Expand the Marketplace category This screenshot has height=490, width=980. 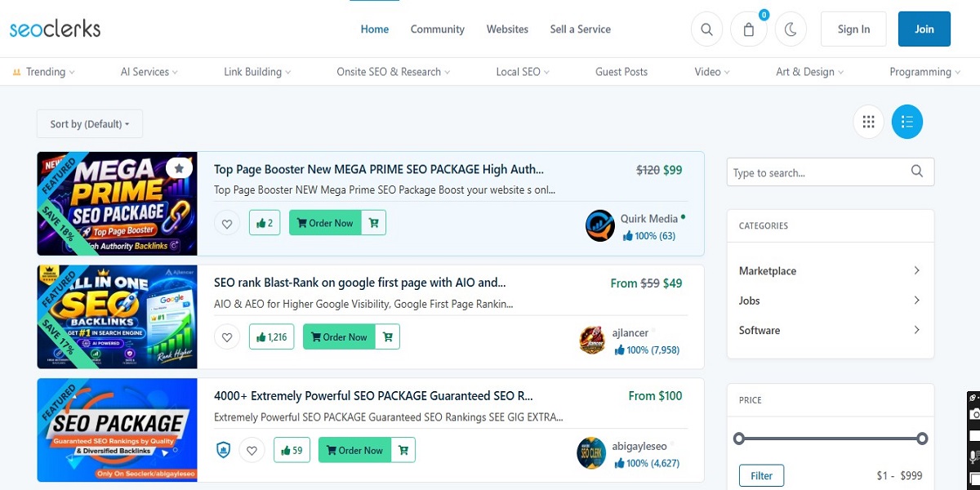click(x=830, y=271)
